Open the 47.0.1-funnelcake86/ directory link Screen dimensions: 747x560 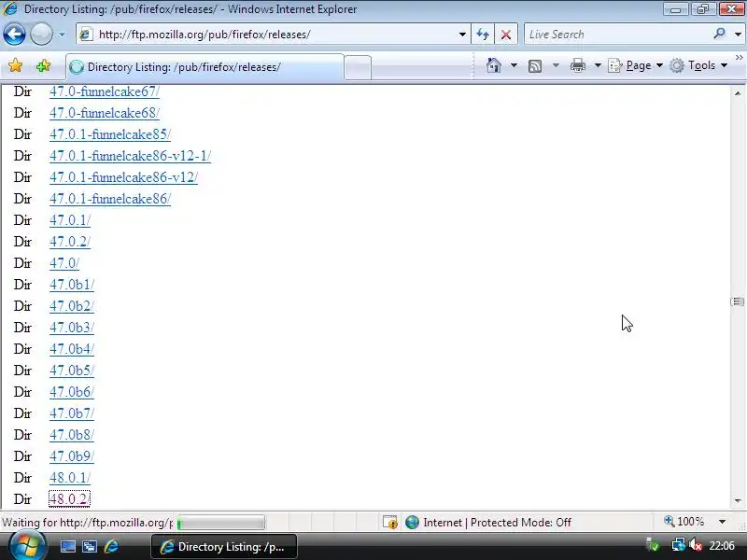110,199
